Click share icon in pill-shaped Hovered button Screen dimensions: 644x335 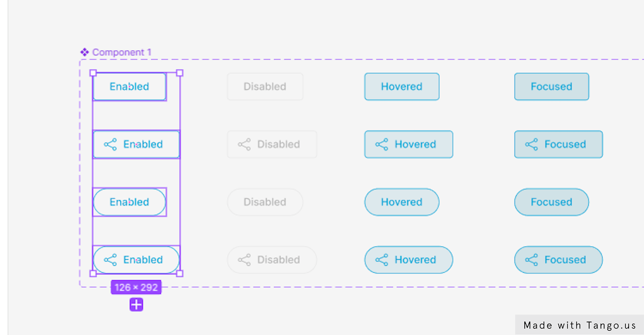(x=382, y=260)
